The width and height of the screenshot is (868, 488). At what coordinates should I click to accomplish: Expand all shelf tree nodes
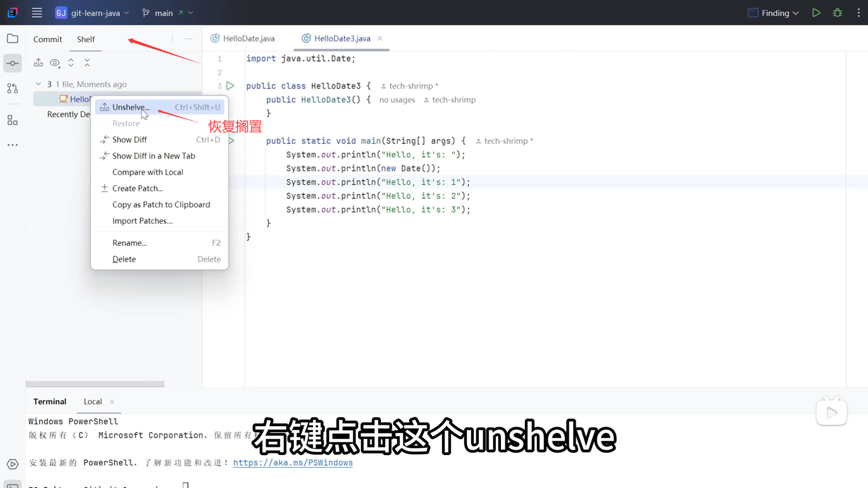pos(71,63)
